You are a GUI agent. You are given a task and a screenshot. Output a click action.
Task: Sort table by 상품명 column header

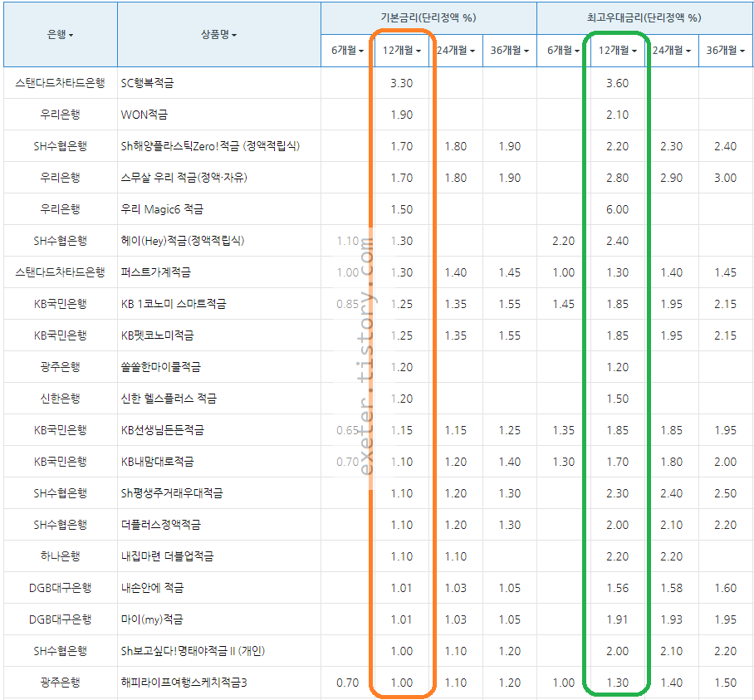(x=218, y=34)
